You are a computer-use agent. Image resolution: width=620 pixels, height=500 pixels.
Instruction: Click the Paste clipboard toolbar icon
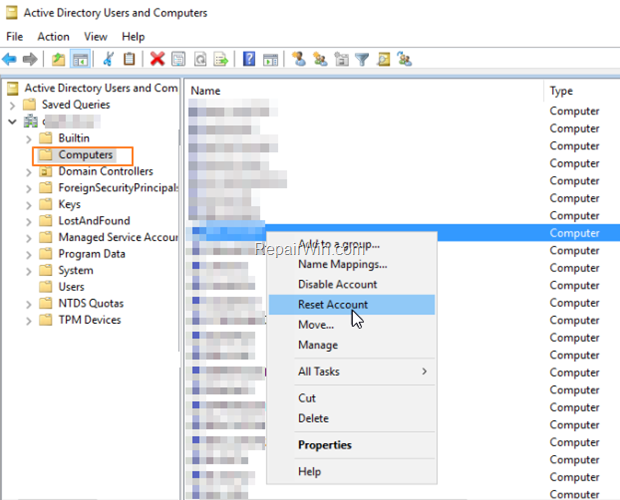(129, 59)
